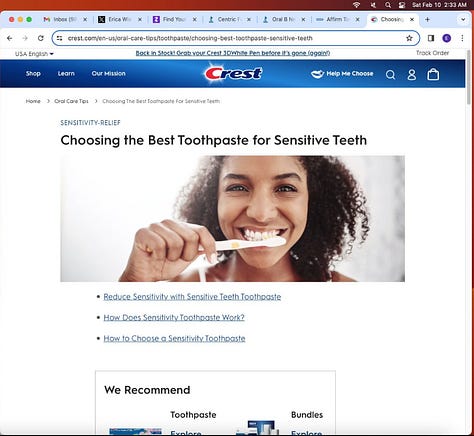This screenshot has height=436, width=474.
Task: Click the Track Order link
Action: (x=432, y=53)
